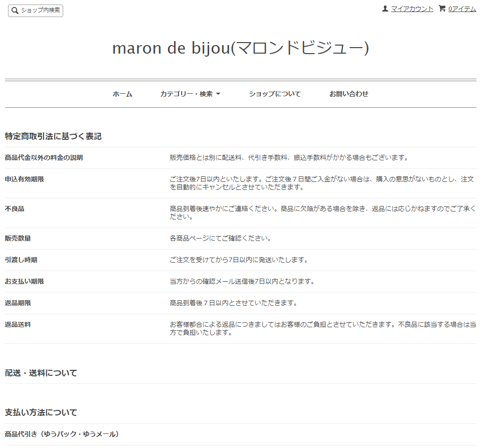Select the 不良品 row label
Viewport: 488px width, 448px height.
point(15,208)
